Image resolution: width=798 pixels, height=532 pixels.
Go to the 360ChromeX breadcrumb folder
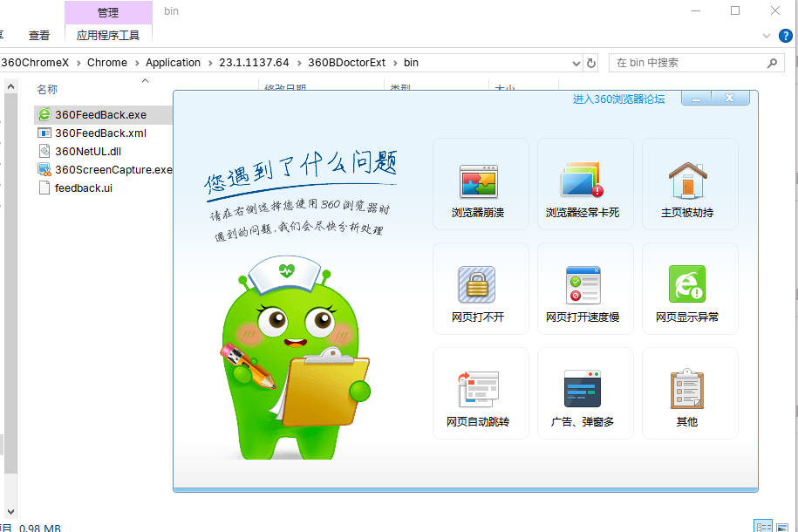35,63
